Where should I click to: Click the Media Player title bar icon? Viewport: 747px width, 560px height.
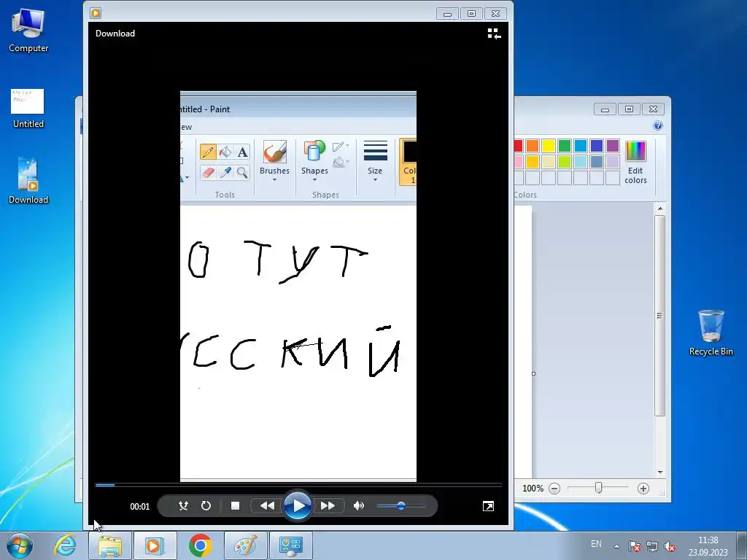[x=96, y=13]
